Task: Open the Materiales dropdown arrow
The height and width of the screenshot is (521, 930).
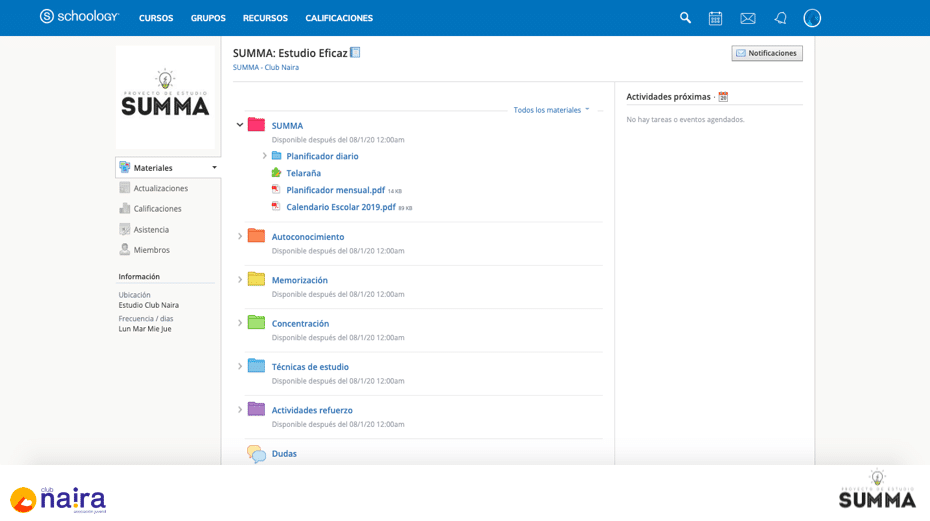Action: 214,167
